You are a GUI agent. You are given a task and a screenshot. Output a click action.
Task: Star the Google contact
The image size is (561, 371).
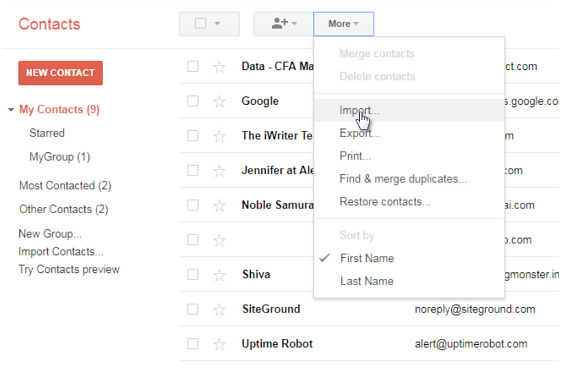coord(219,101)
